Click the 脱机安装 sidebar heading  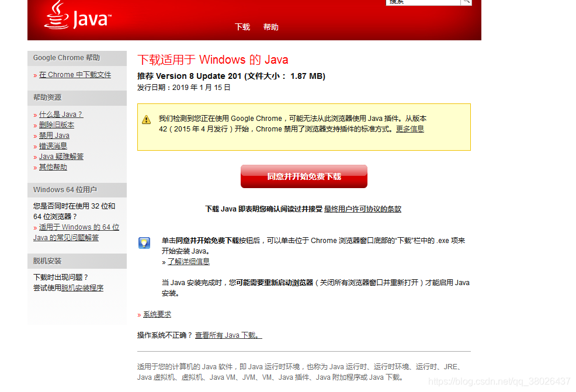(47, 261)
